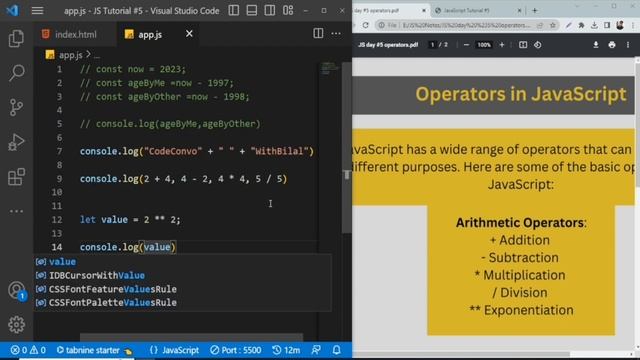
Task: Select the app.js editor tab
Action: tap(149, 34)
